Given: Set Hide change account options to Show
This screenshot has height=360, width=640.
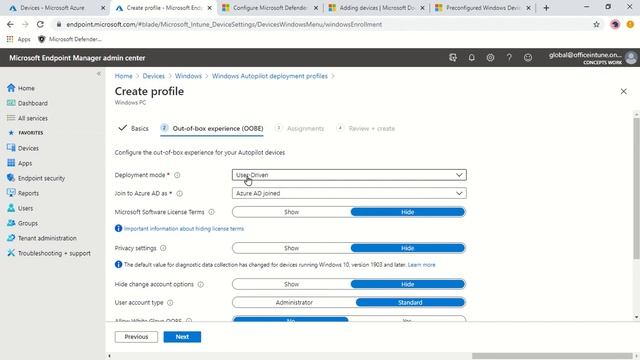Looking at the screenshot, I should (x=291, y=284).
